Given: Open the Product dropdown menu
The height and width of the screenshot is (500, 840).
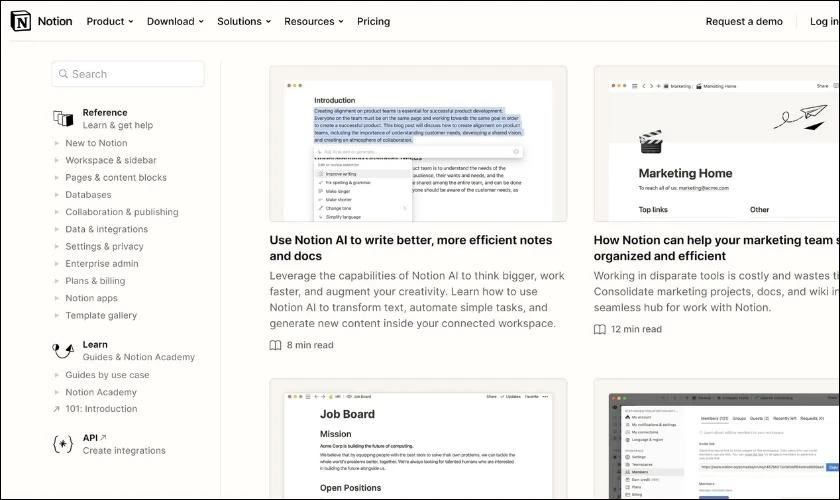Looking at the screenshot, I should point(110,21).
